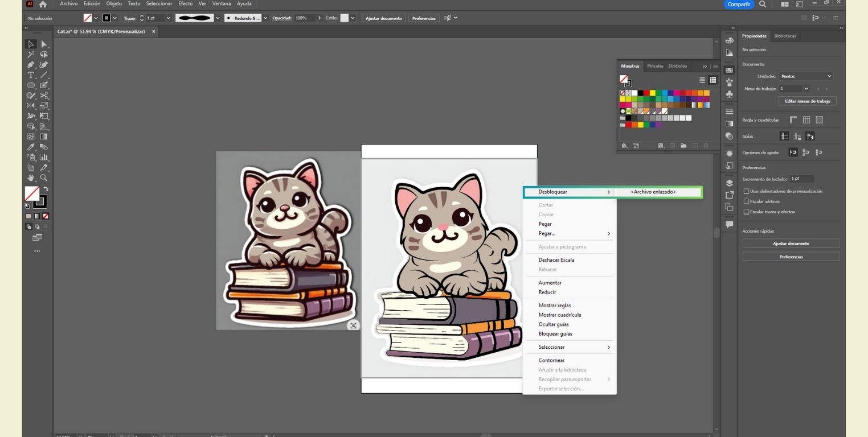Open the Swatches panel menu icon
This screenshot has height=437, width=868.
[x=715, y=67]
